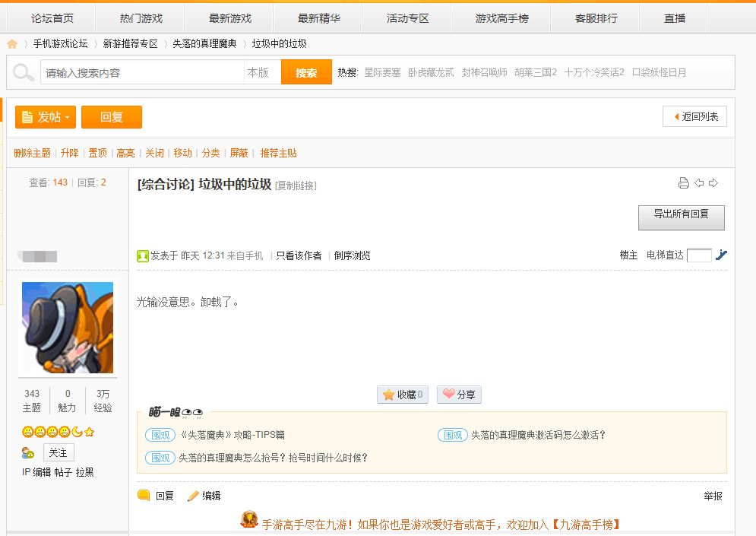This screenshot has width=756, height=536.
Task: Favorite the post with 收藏 star
Action: coord(403,395)
